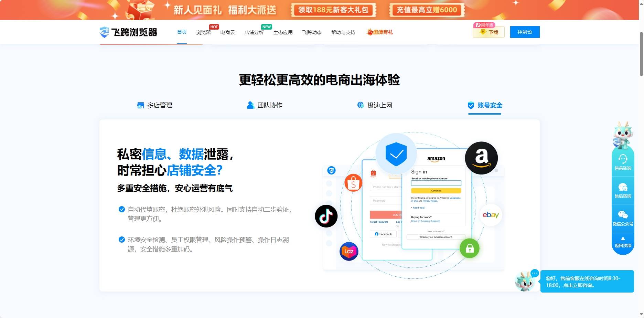This screenshot has width=644, height=318.
Task: Open the 生态应用 nav item
Action: click(283, 32)
